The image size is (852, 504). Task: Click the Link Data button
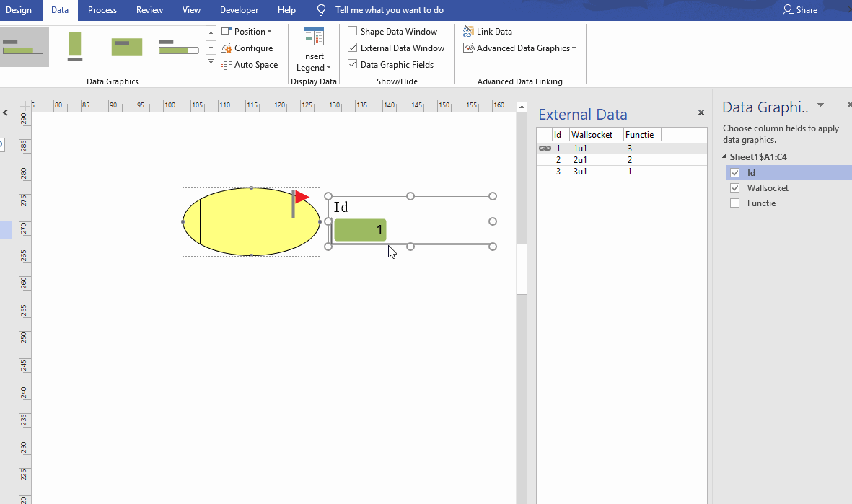pos(488,32)
